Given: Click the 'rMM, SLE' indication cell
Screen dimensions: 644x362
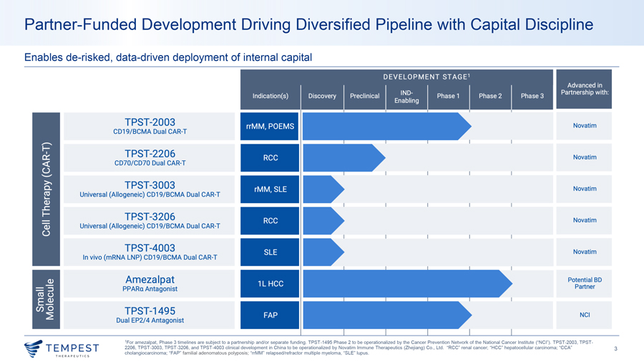Looking at the screenshot, I should 270,189.
